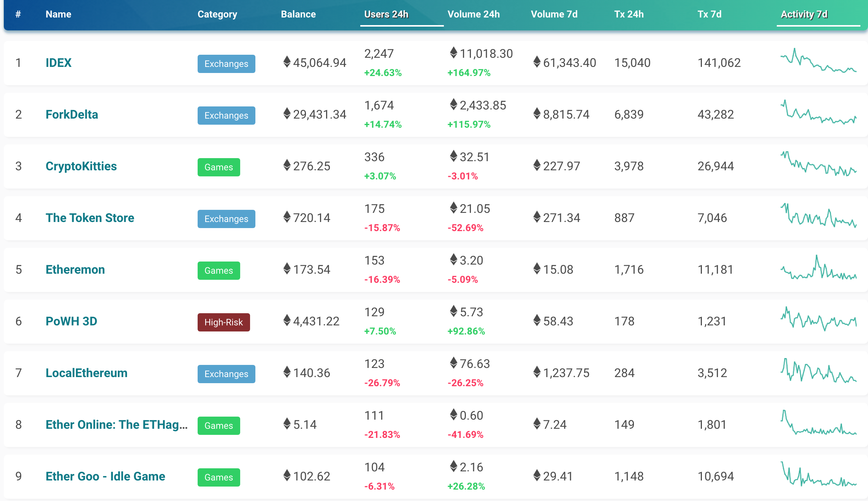The image size is (868, 501).
Task: Click the High-Risk category tag
Action: pyautogui.click(x=224, y=322)
